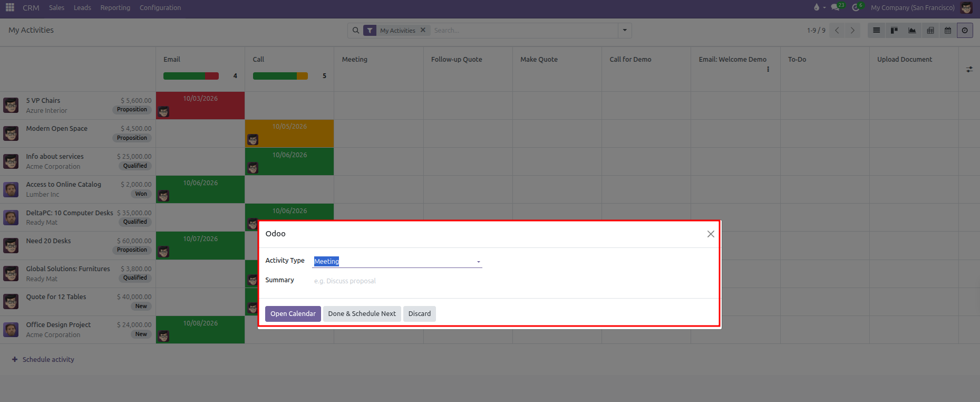
Task: Go to next page of records
Action: click(x=852, y=31)
